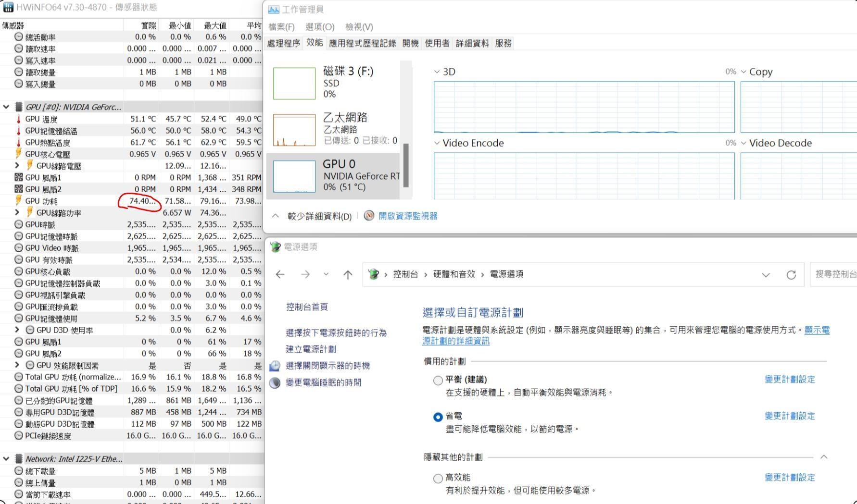857x504 pixels.
Task: Open the 選項(O) menu in 工作管理員
Action: 320,27
